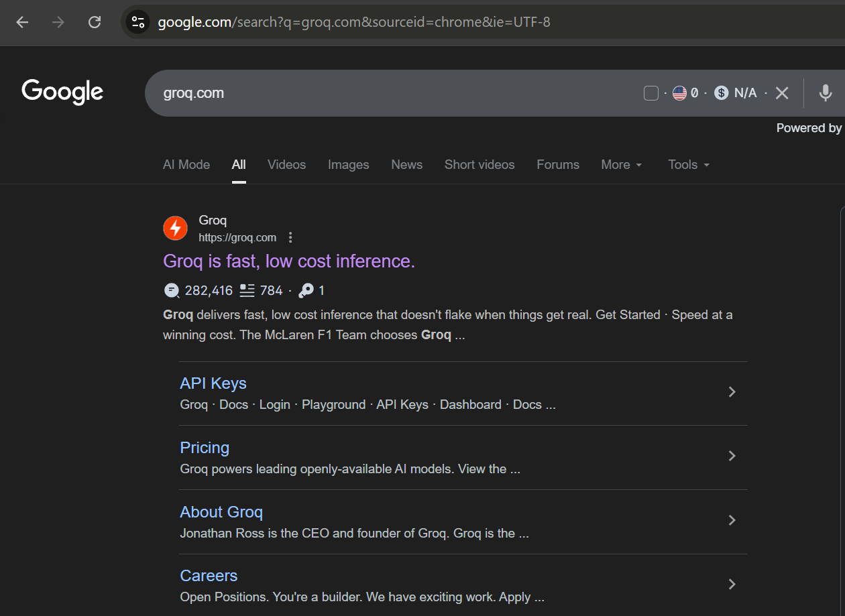The width and height of the screenshot is (845, 616).
Task: Open the Tools dropdown
Action: [688, 164]
